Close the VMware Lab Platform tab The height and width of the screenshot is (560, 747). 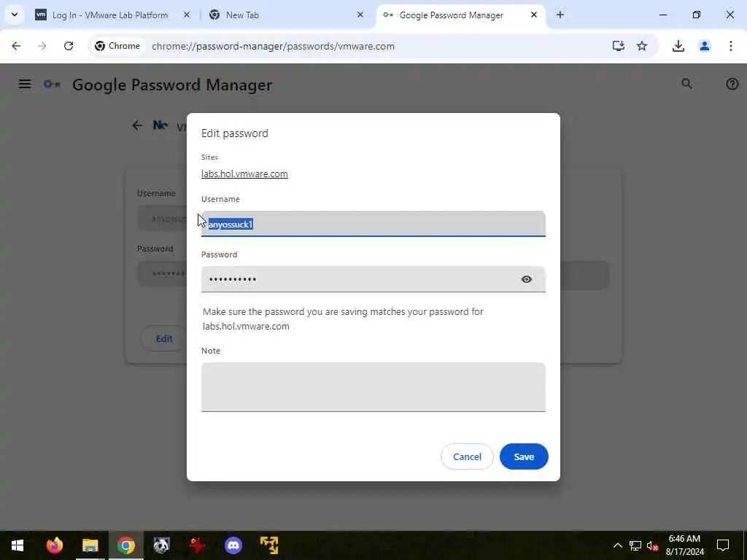point(187,15)
